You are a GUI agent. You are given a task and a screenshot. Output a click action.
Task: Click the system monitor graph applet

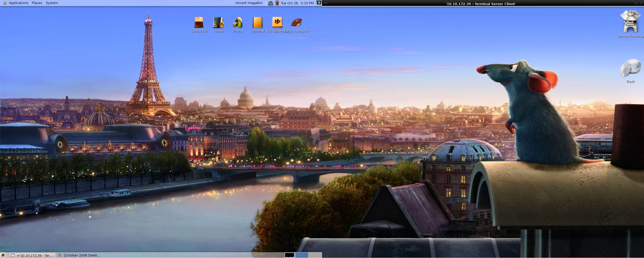point(289,255)
